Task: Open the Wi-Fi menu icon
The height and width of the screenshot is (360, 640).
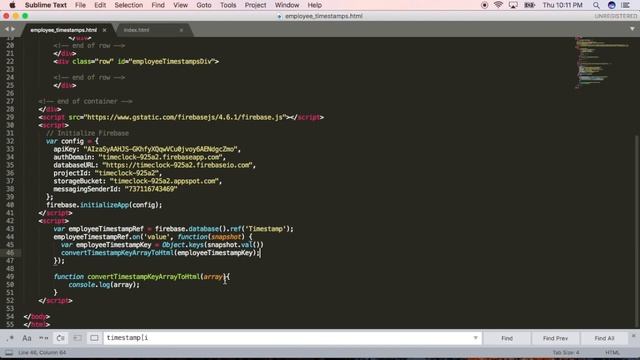Action: pos(498,5)
